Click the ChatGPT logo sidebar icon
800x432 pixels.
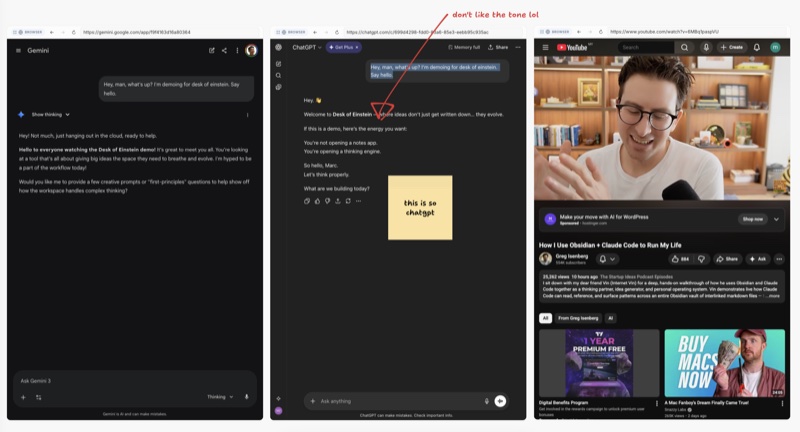pos(279,47)
